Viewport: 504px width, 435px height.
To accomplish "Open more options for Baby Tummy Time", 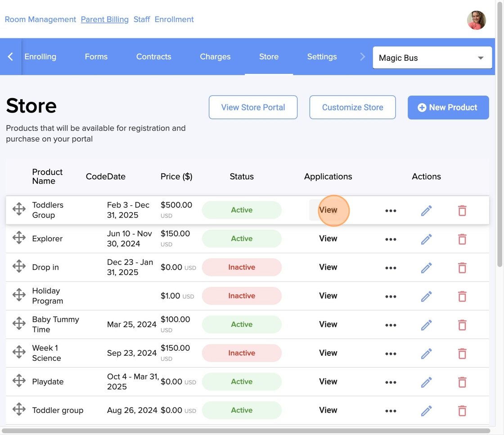I will (391, 325).
